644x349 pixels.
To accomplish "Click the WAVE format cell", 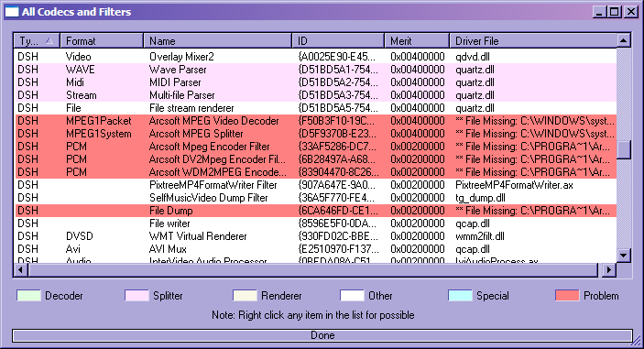I will (80, 70).
